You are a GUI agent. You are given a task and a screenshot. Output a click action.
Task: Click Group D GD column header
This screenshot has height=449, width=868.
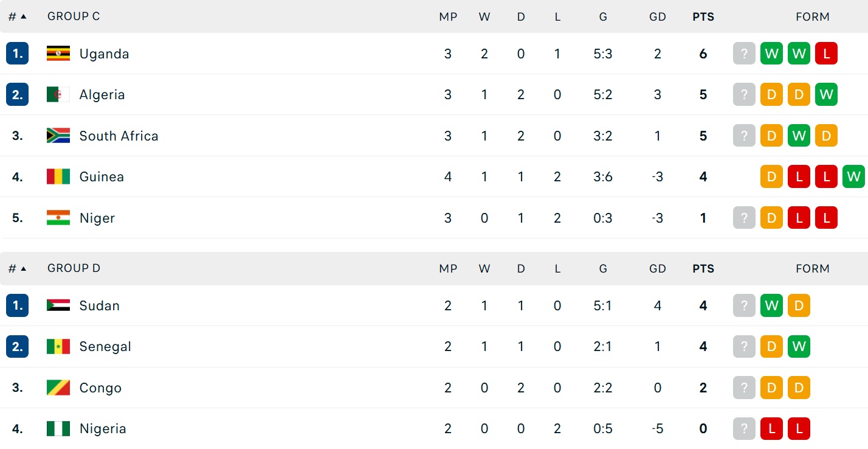(658, 268)
